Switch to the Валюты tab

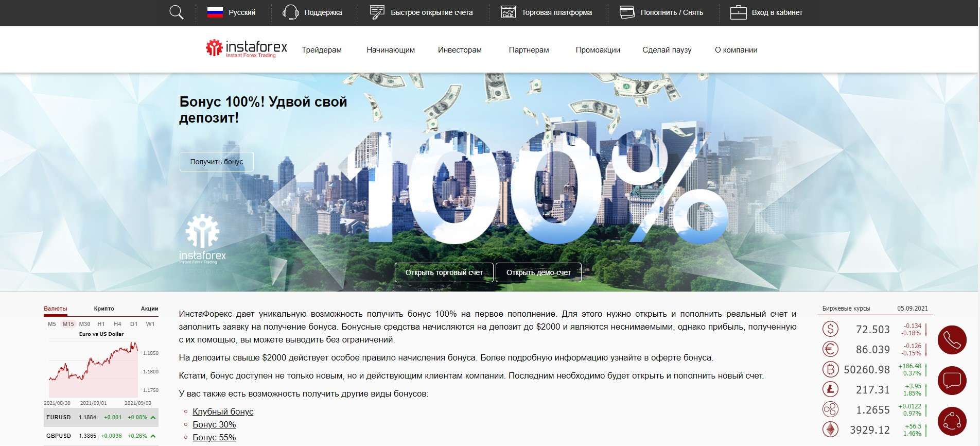[56, 308]
